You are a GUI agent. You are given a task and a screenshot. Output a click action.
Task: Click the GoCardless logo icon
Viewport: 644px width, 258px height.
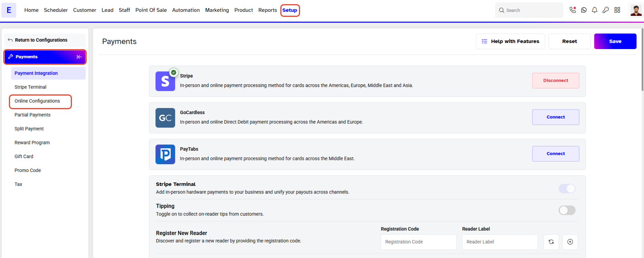click(x=165, y=118)
